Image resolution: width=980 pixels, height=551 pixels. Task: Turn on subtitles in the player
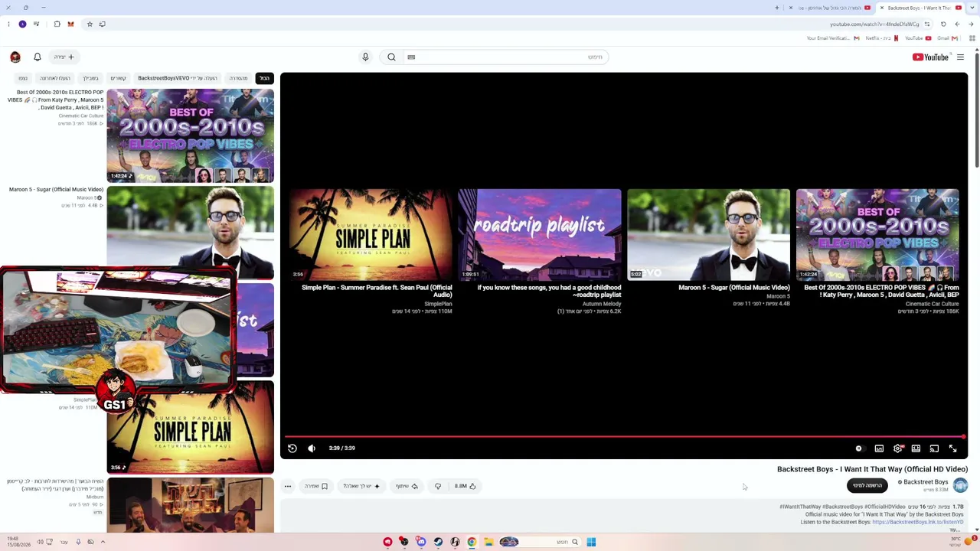pos(879,448)
